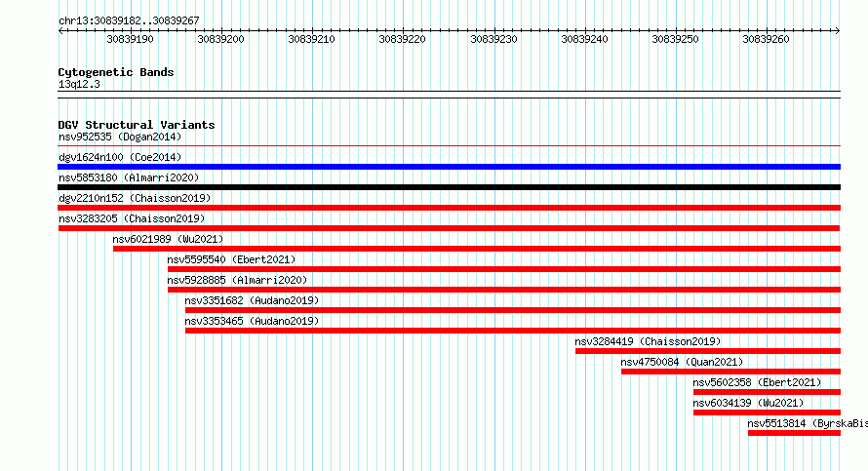Click the Cytogenetic Bands track title
Screen dimensions: 868x471
tap(116, 72)
